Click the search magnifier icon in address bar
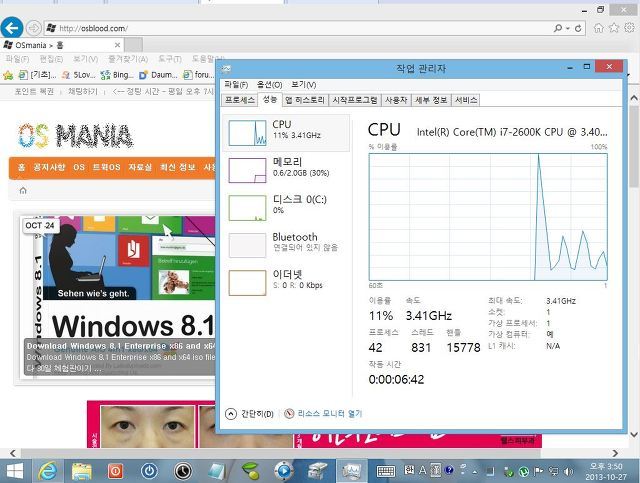Screen dimensions: 640x483 558,28
